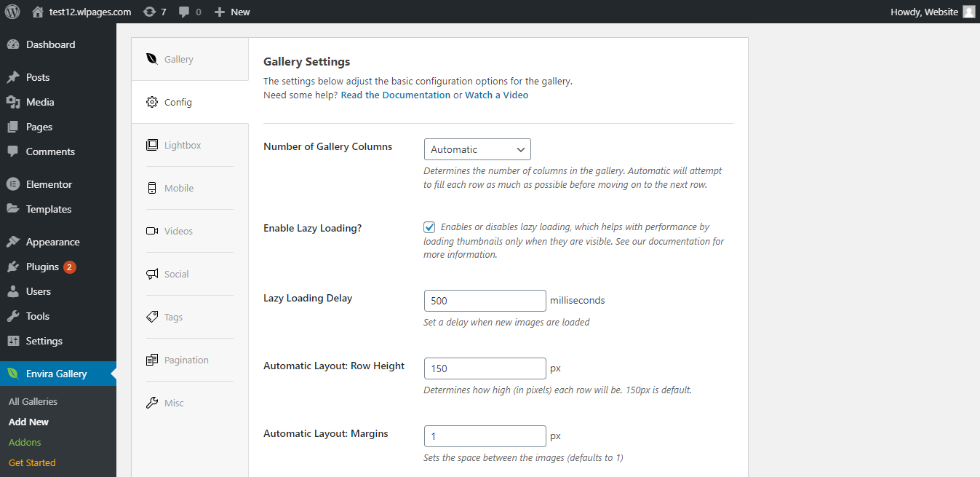Click the home icon beside test12.wlpages.com

(38, 12)
